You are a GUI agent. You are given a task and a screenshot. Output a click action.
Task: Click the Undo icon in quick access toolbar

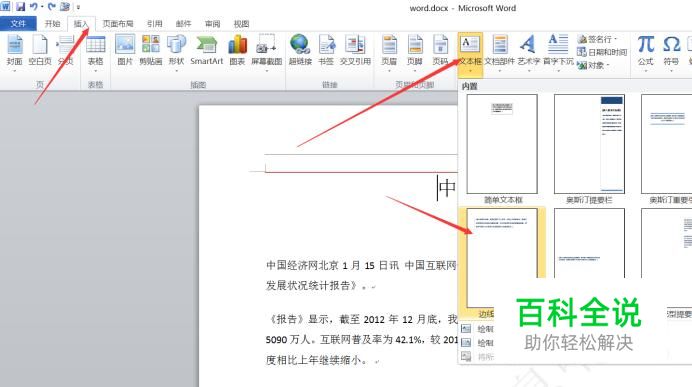point(33,7)
